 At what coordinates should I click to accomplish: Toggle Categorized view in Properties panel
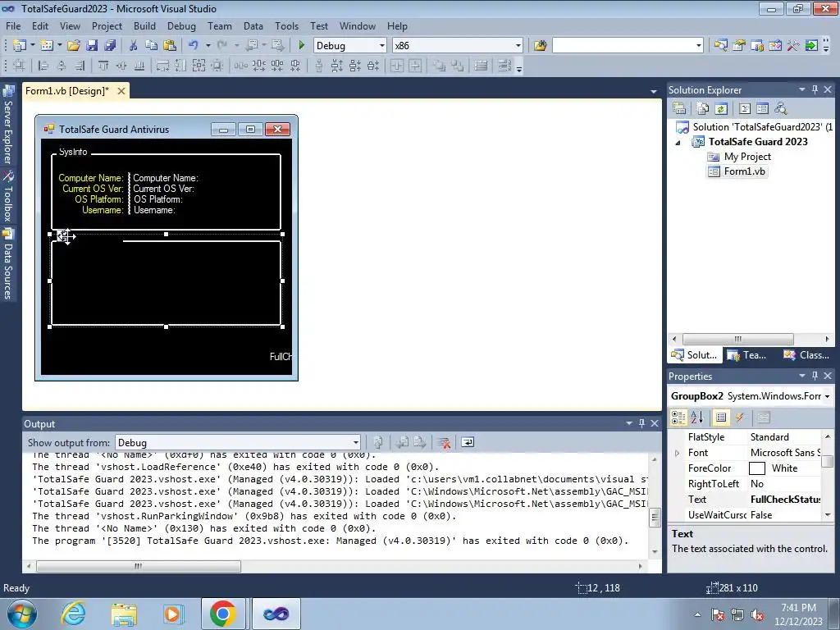(x=678, y=418)
